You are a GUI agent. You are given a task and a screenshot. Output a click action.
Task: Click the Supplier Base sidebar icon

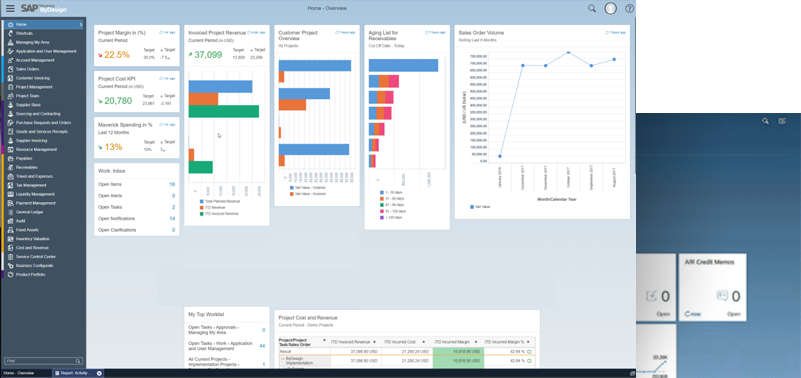click(10, 105)
